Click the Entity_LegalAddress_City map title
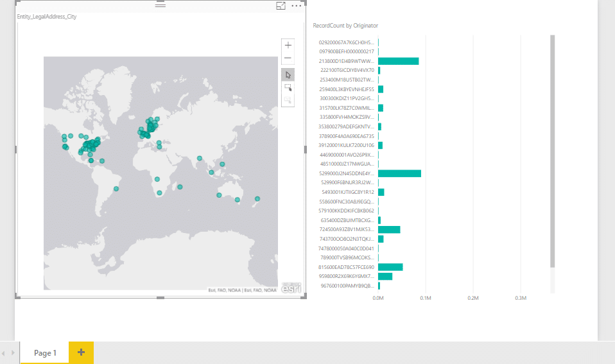 (46, 16)
